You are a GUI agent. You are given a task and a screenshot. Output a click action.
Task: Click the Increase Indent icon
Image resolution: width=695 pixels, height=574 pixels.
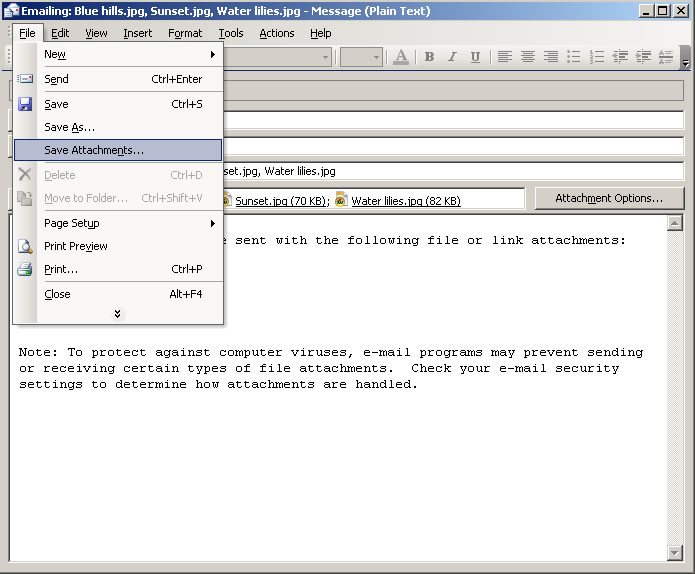(x=644, y=57)
